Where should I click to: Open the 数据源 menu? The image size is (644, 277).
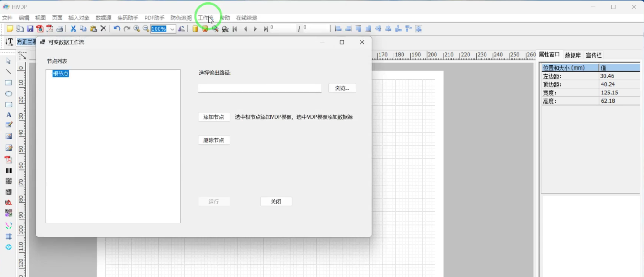point(103,18)
